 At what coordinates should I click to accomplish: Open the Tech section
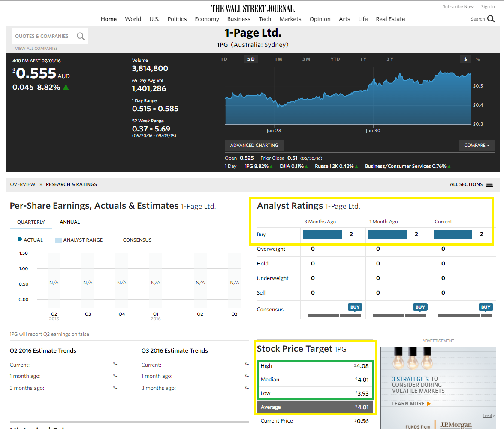coord(265,19)
